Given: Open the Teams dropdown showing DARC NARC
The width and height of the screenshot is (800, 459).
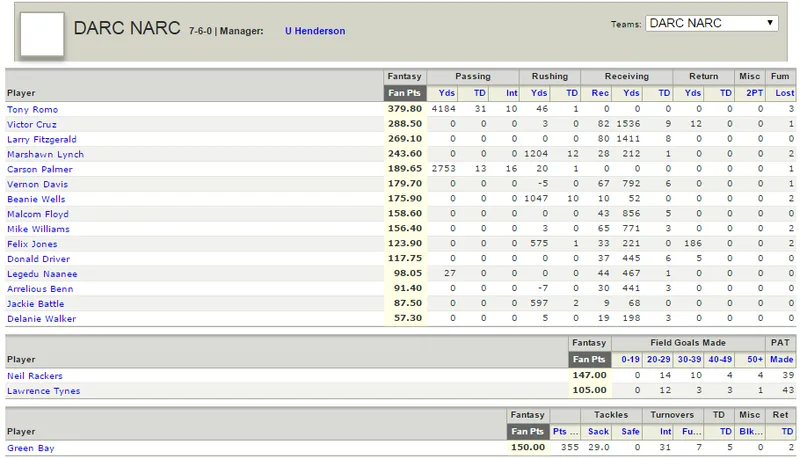Looking at the screenshot, I should (x=711, y=23).
